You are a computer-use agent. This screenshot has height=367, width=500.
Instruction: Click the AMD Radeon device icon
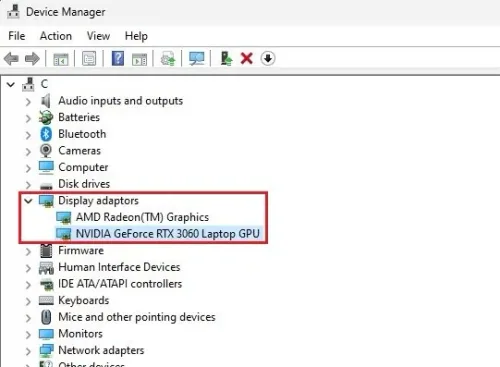pos(63,218)
